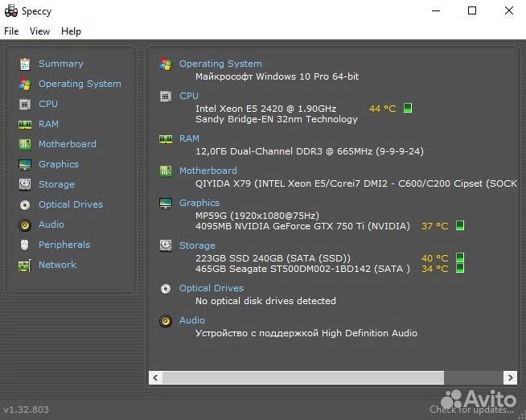Click the horizontal scrollbar right arrow
Viewport: 526px width, 420px height.
coord(510,377)
